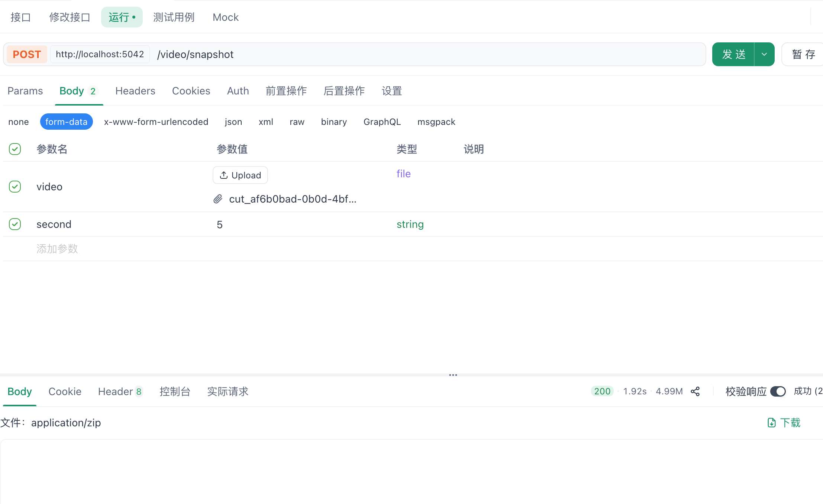The height and width of the screenshot is (504, 823).
Task: Click the green 发送 send button
Action: (x=733, y=54)
